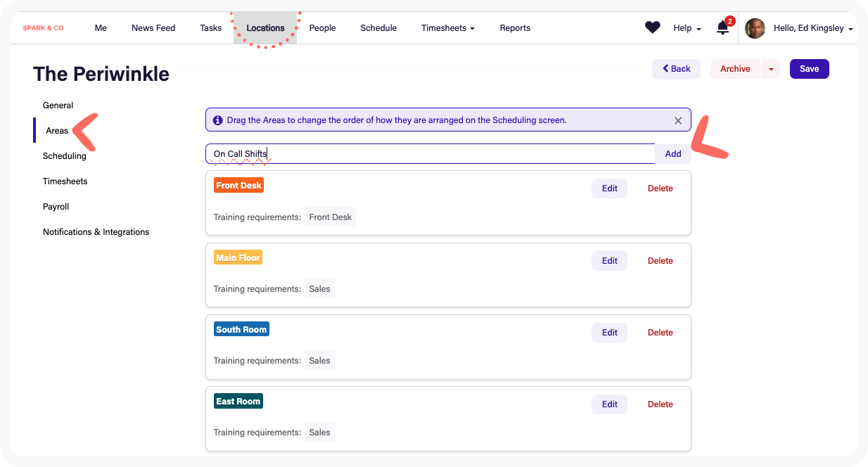Click the Spark & Co logo
The image size is (868, 467).
click(43, 27)
